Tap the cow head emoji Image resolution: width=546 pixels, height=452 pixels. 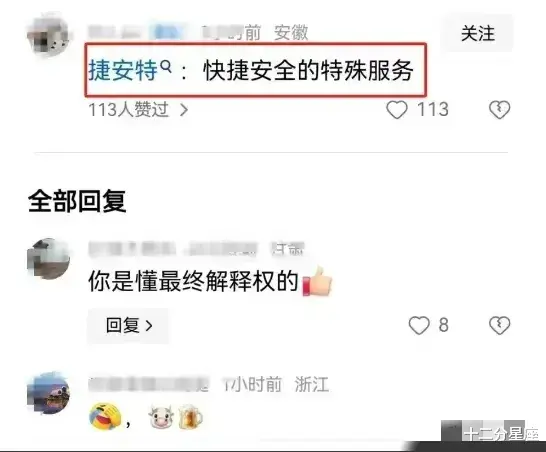coord(161,416)
